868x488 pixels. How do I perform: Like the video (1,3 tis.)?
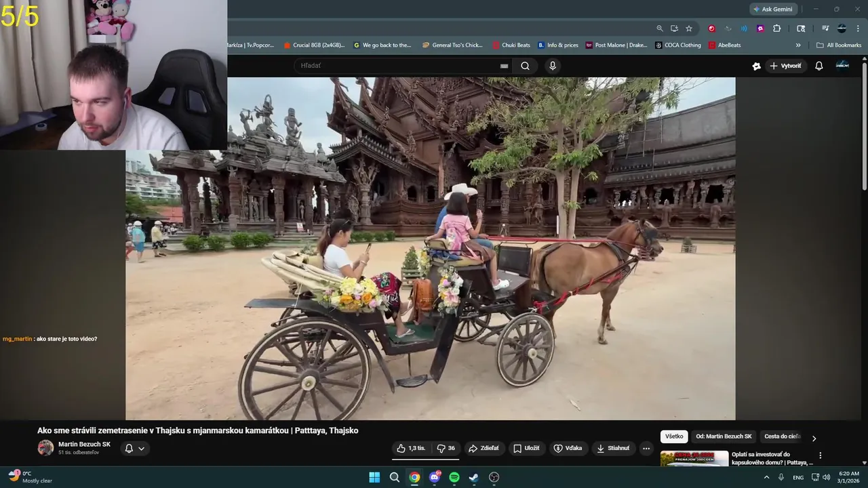[x=411, y=448]
